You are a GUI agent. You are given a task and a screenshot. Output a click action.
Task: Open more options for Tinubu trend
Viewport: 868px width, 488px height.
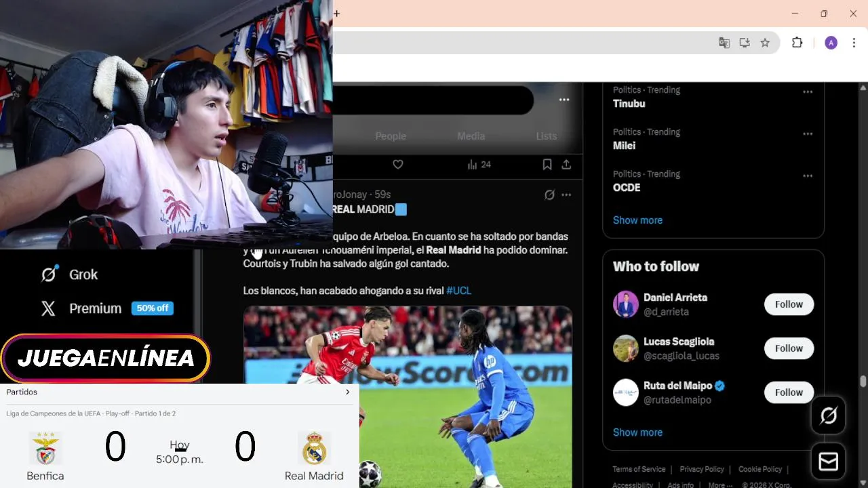(x=808, y=91)
